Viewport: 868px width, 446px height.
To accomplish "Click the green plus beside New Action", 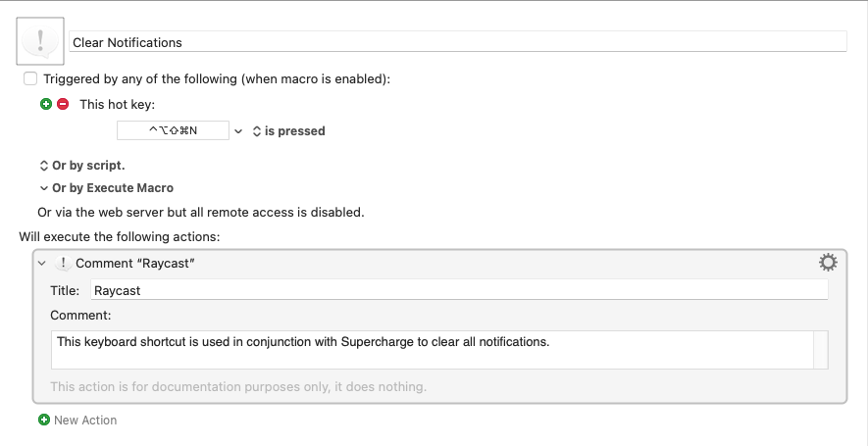I will click(44, 420).
